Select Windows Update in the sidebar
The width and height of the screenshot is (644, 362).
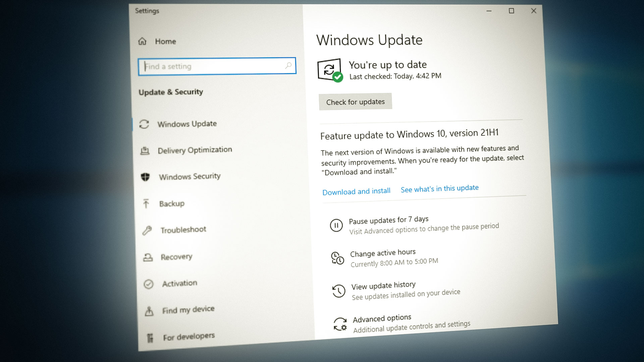tap(186, 124)
